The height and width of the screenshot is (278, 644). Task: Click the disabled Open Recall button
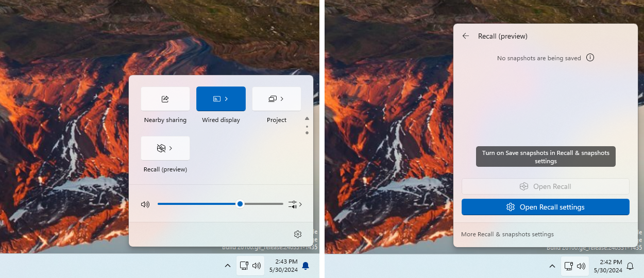546,186
